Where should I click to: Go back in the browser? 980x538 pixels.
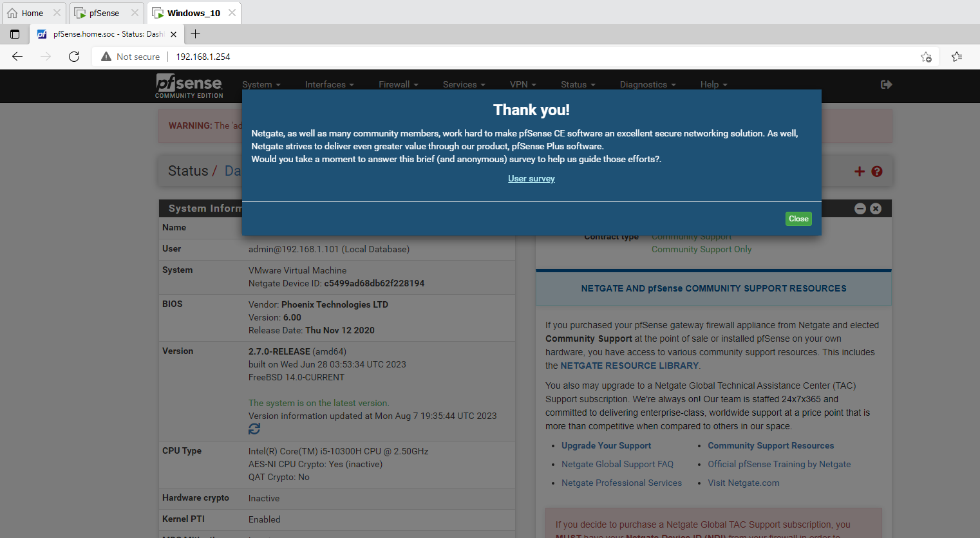pyautogui.click(x=17, y=57)
